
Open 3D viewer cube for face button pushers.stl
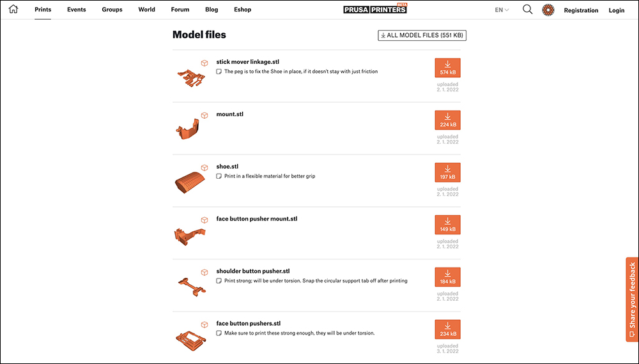(204, 324)
